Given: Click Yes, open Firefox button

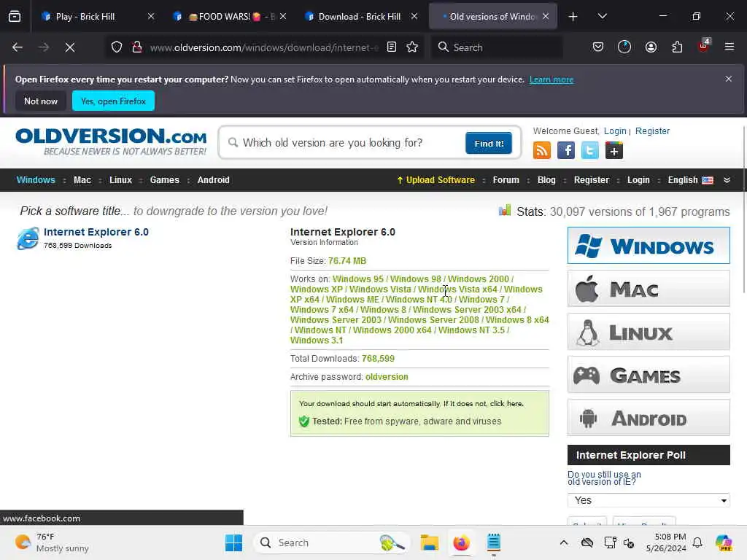Looking at the screenshot, I should (113, 101).
